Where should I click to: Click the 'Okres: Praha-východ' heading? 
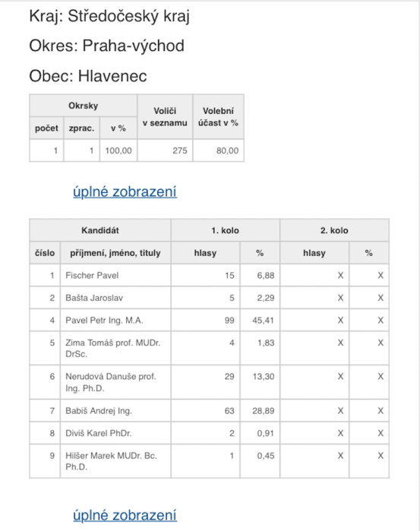click(106, 46)
